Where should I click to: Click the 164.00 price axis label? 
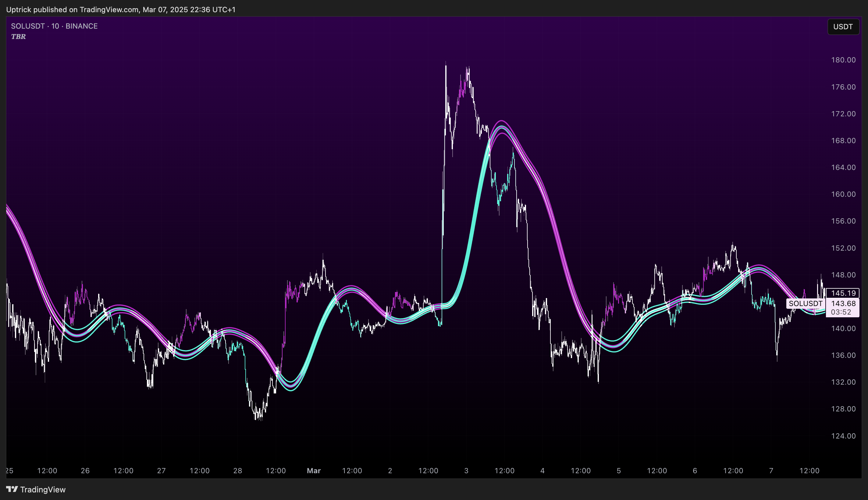tap(843, 167)
